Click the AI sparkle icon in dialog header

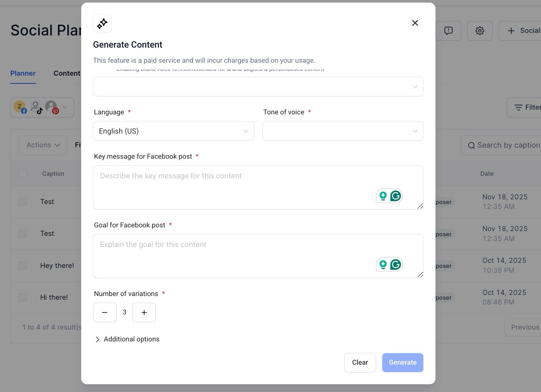coord(102,24)
